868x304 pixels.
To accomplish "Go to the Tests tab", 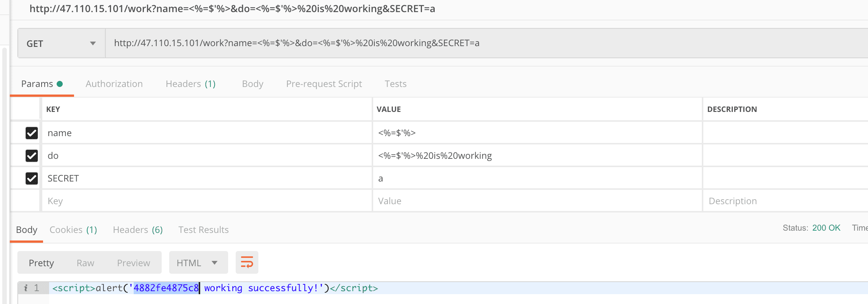I will [x=395, y=84].
